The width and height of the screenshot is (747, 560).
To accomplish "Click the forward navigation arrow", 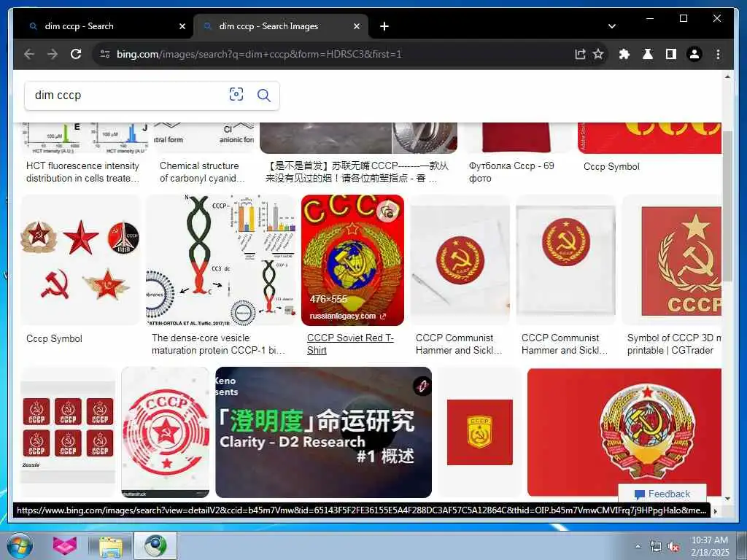I will pos(53,54).
